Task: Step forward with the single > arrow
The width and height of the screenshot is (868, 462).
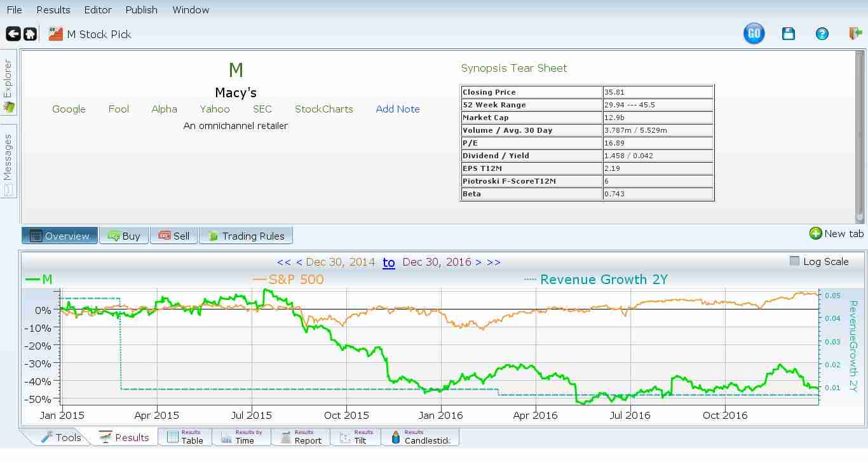Action: pos(478,262)
